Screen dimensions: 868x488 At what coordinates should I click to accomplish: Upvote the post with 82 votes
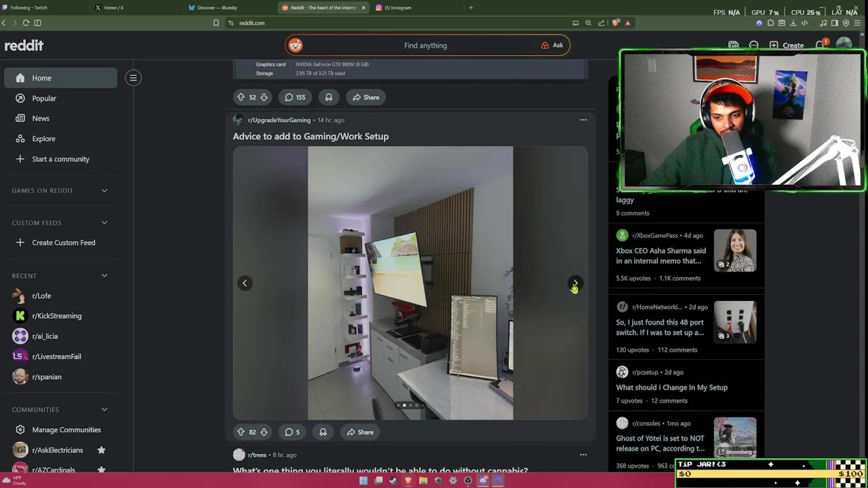pyautogui.click(x=240, y=432)
